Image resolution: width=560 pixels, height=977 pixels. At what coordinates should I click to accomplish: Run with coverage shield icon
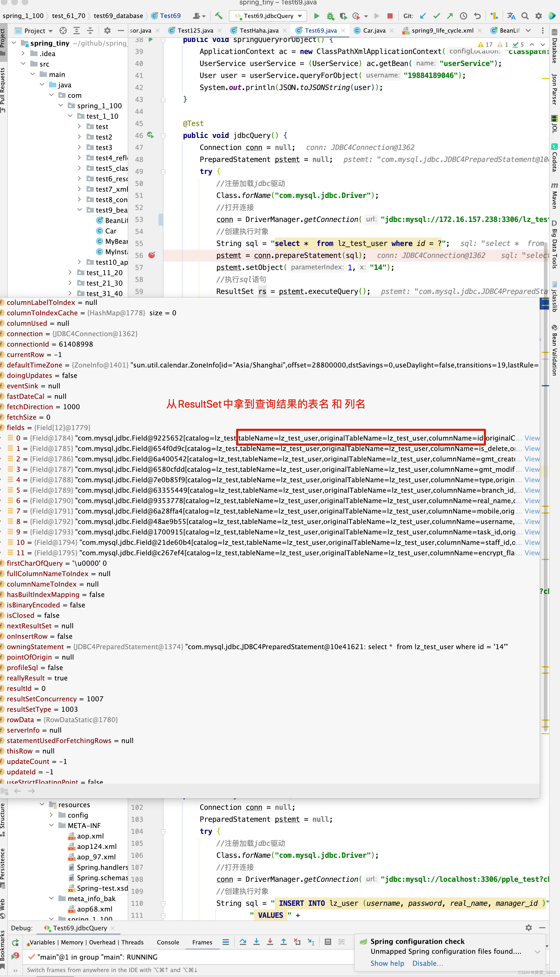(343, 16)
